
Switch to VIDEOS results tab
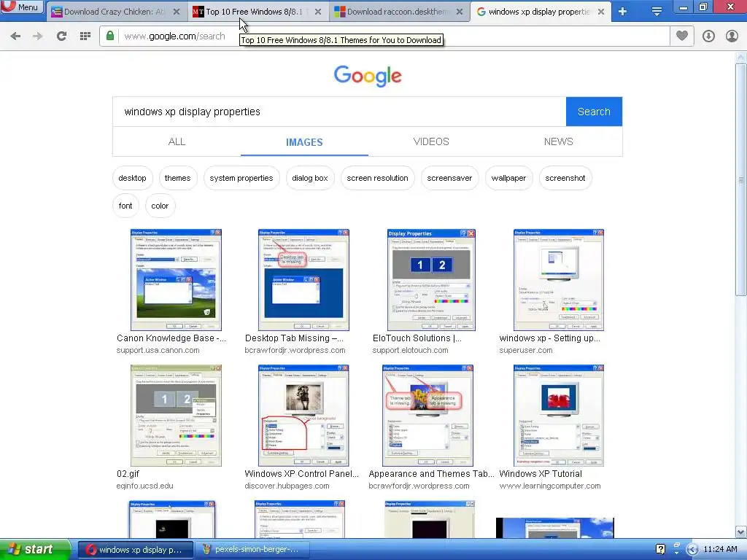(x=431, y=141)
